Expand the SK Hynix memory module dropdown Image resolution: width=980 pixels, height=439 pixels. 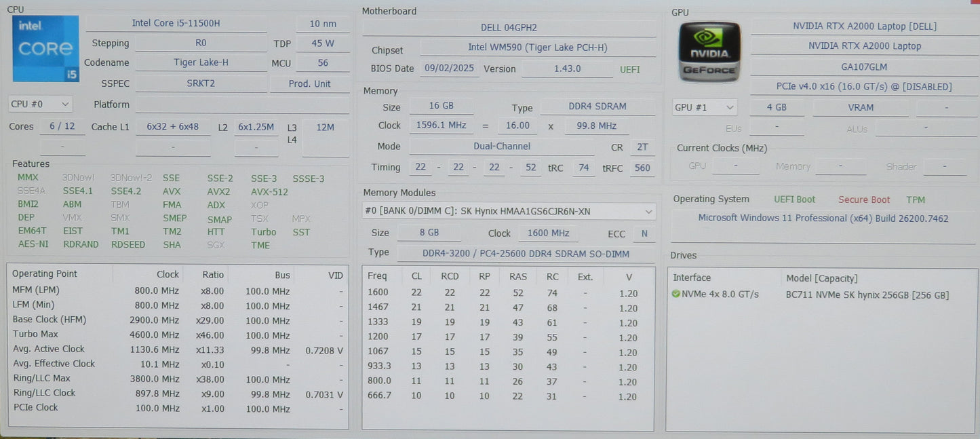tap(509, 212)
